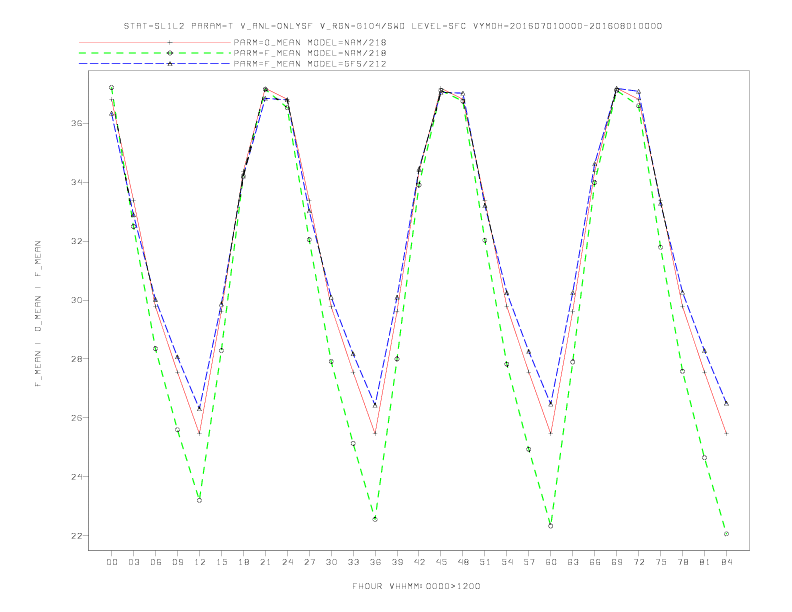Screen dimensions: 792x612
Task: Click y-axis tick value 22
Action: coord(77,535)
